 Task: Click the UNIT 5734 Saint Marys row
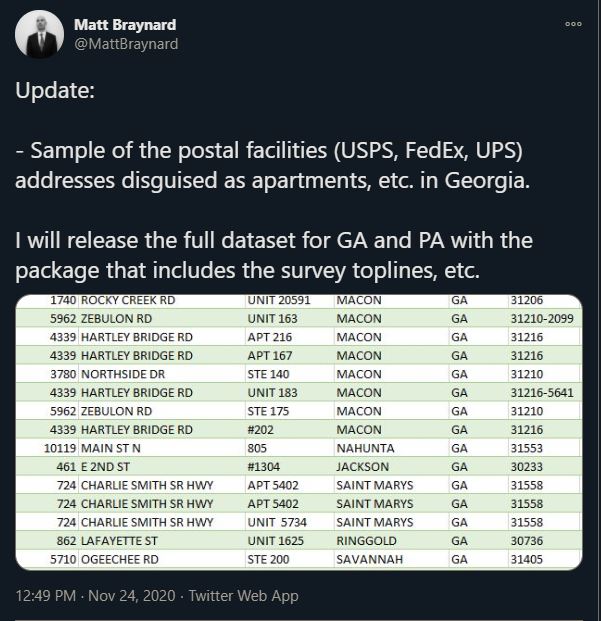click(299, 522)
